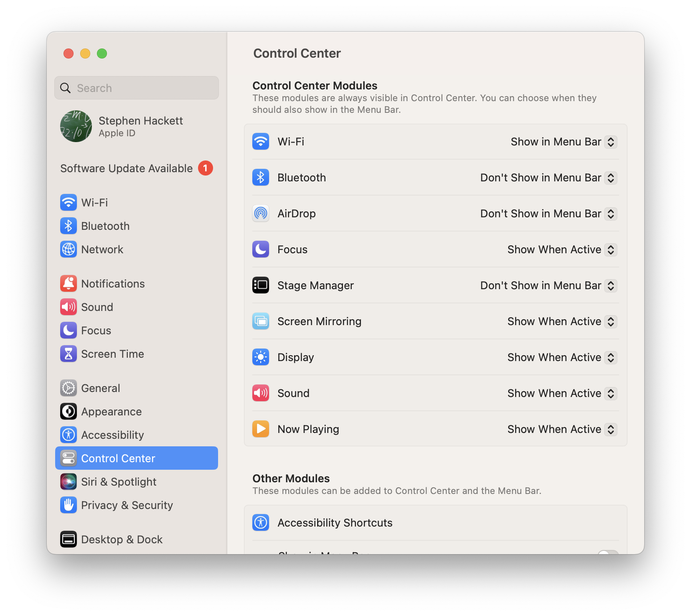Click the Siri & Spotlight icon
The image size is (691, 616).
(x=69, y=482)
